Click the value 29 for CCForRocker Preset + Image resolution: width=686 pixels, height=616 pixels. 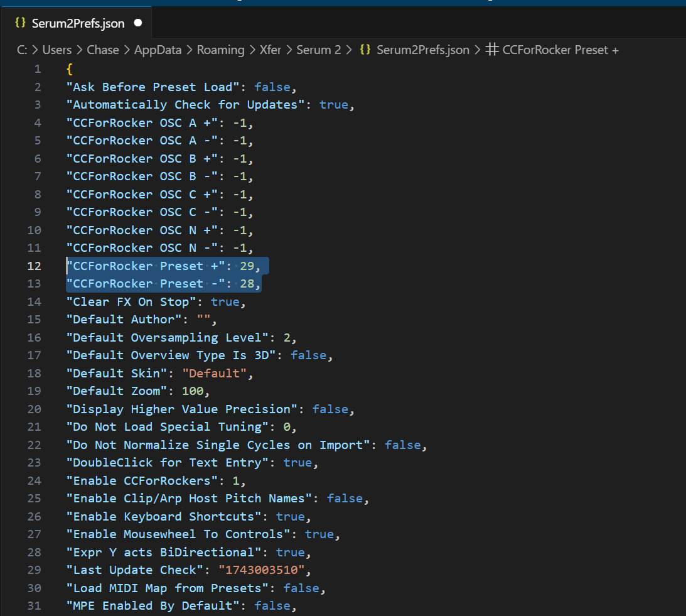point(247,266)
